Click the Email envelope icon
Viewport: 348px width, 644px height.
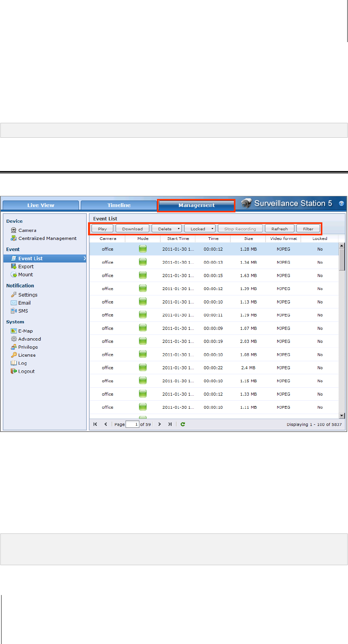coord(14,303)
